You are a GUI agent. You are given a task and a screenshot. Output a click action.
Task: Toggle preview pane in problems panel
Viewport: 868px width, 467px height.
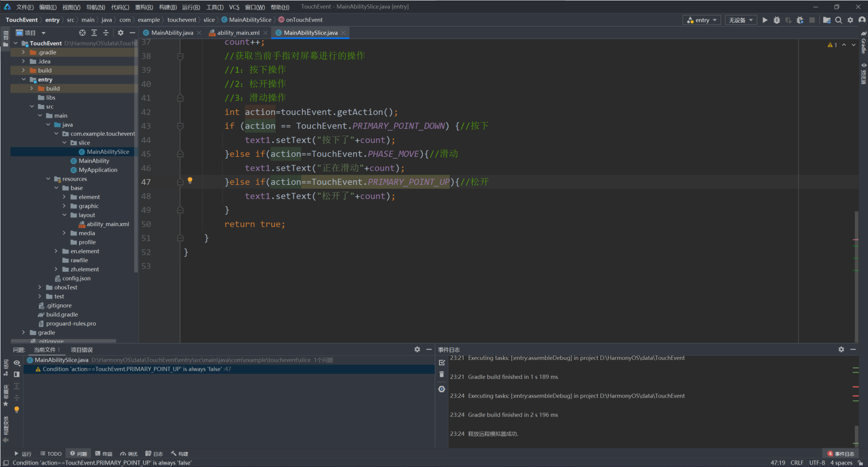(x=17, y=374)
